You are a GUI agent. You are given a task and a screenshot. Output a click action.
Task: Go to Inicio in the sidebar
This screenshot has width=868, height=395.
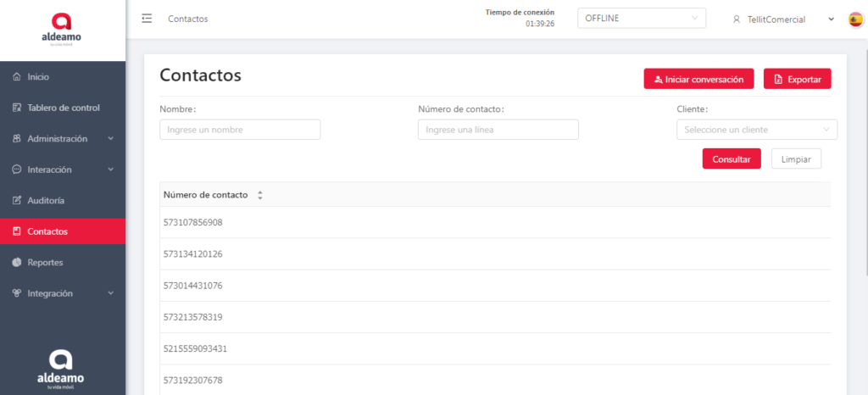coord(63,77)
